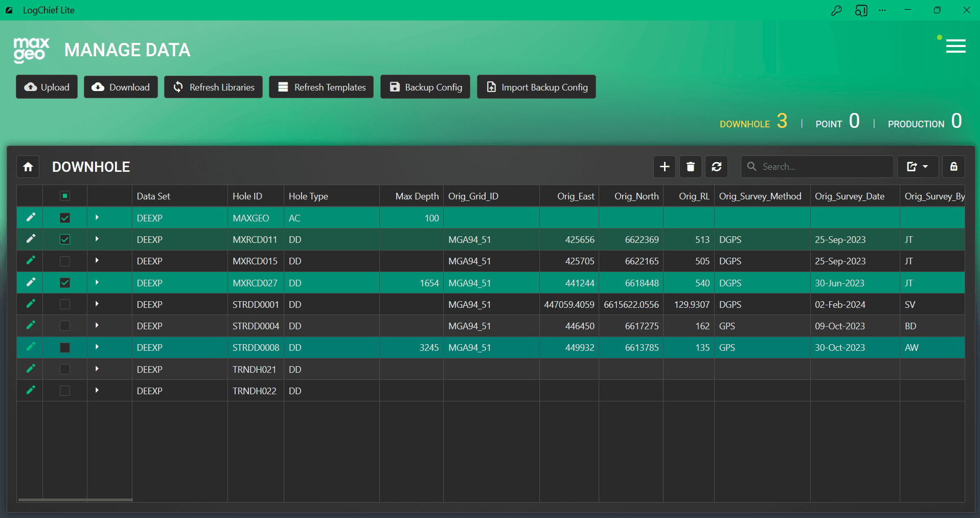Select the 447059.4059 Orig_East cell

pos(569,304)
